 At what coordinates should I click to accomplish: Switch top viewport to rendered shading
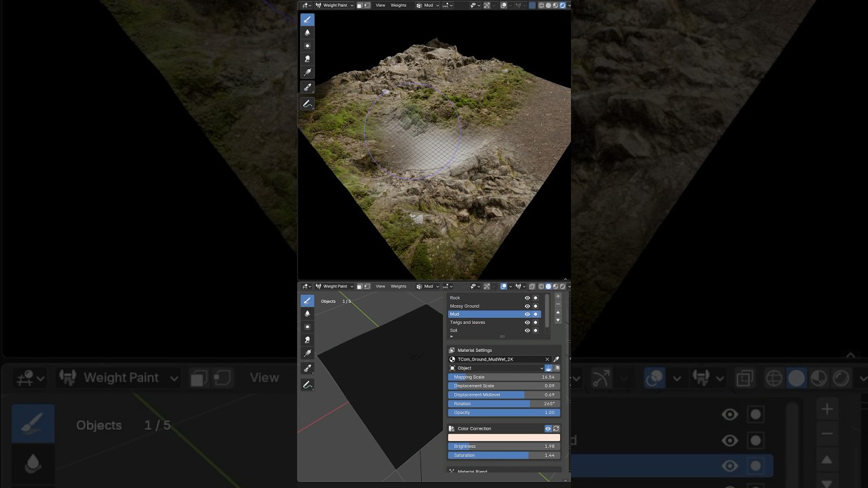coord(563,5)
